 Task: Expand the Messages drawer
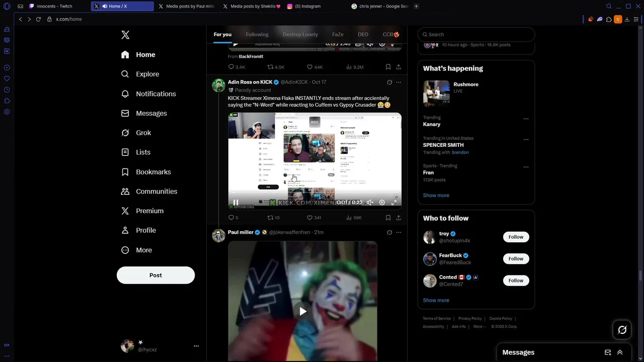(x=620, y=352)
